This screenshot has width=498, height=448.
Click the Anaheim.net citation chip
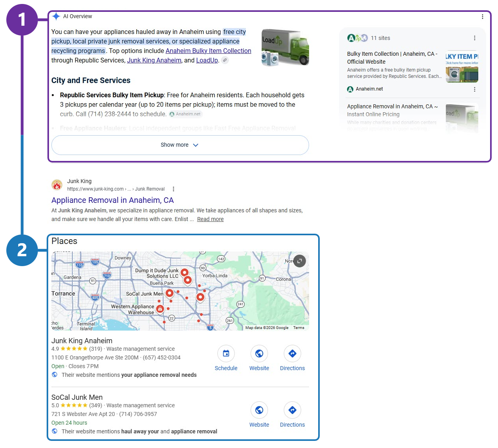[x=185, y=114]
